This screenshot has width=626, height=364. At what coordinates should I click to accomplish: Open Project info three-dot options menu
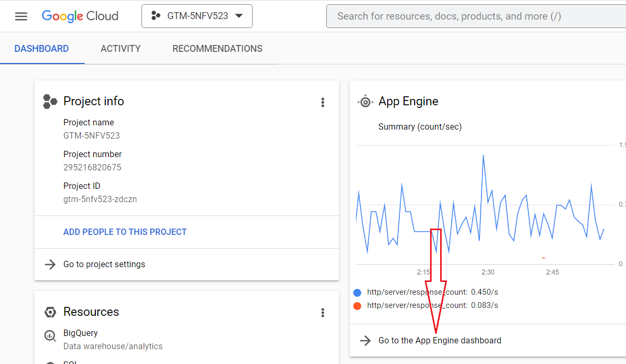[323, 102]
